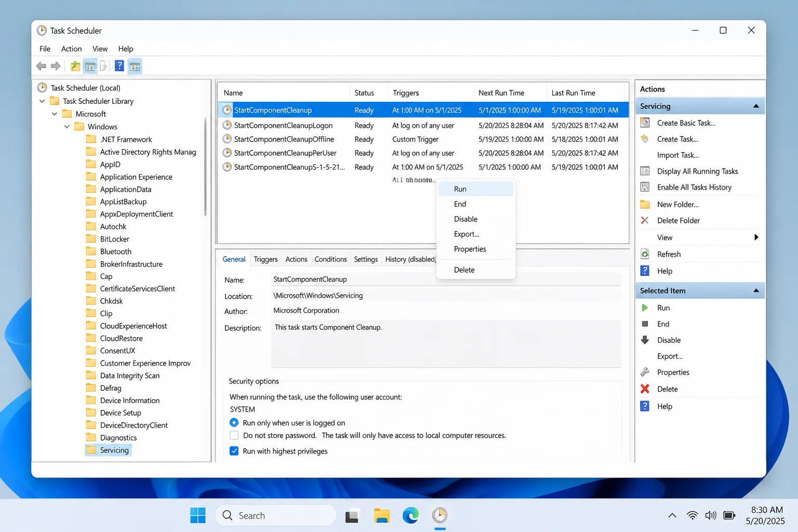
Task: Choose Delete from the context menu
Action: click(476, 270)
